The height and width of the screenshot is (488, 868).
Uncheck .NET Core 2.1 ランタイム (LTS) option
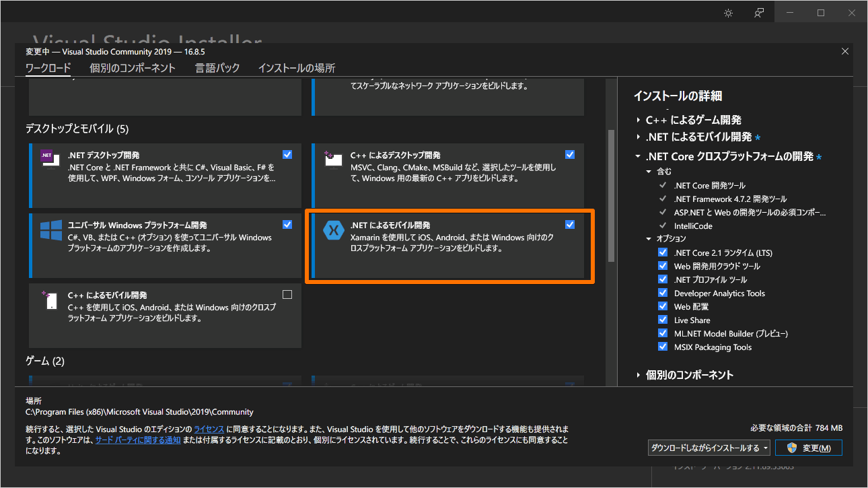[x=663, y=252]
